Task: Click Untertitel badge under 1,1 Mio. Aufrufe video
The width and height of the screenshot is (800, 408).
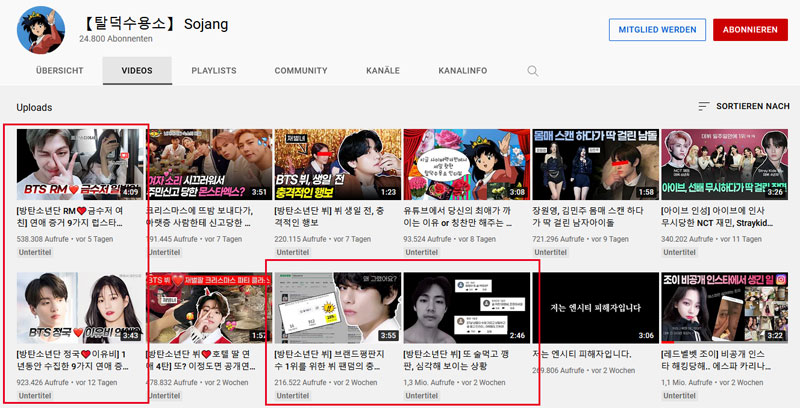Action: coord(680,395)
